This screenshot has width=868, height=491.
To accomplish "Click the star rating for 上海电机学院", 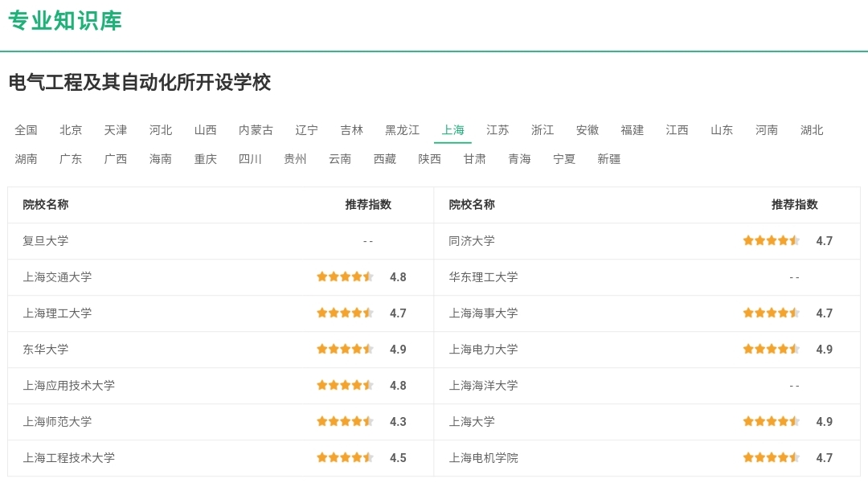I will (x=771, y=457).
